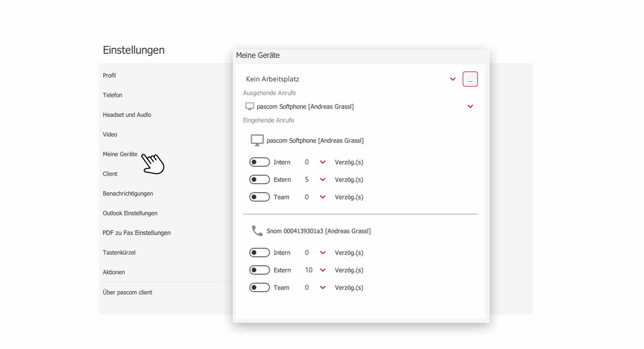Open Snom Extern delay dropdown showing 10
The height and width of the screenshot is (349, 644).
coord(322,270)
